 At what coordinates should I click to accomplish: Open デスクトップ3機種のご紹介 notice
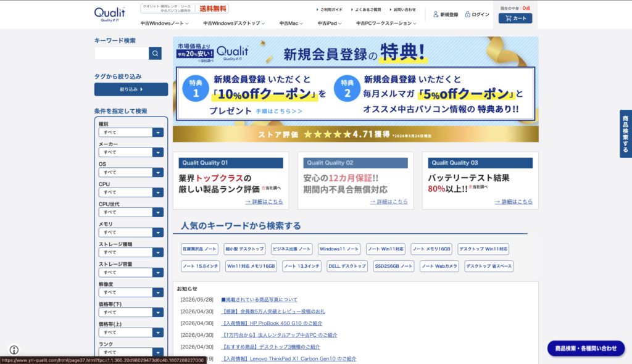tap(271, 347)
